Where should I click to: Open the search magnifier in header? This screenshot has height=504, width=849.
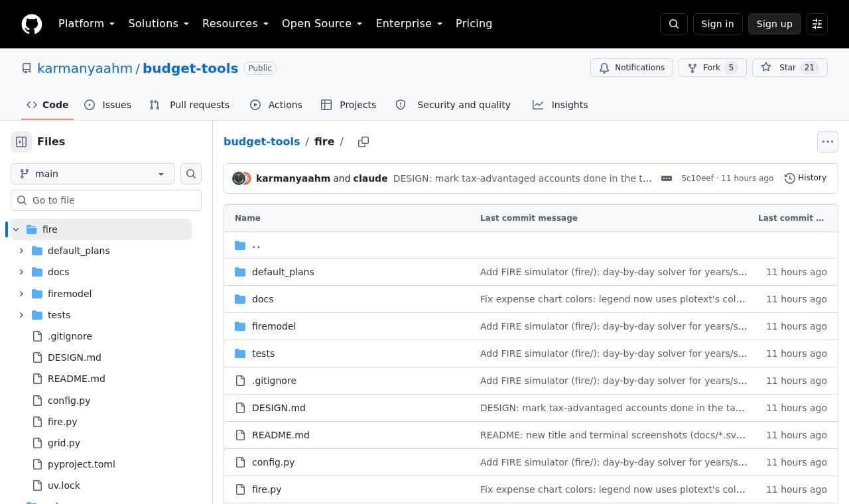[674, 24]
